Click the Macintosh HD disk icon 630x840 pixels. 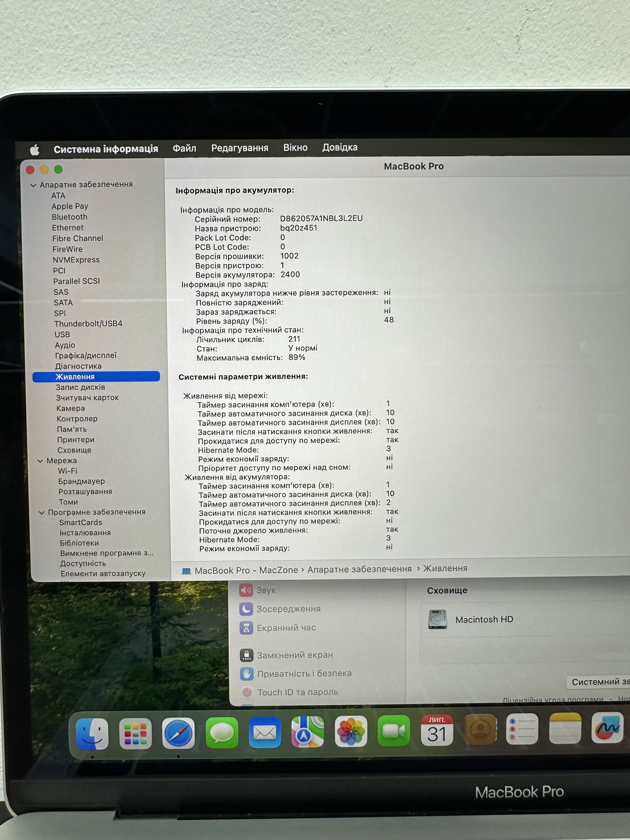[x=437, y=619]
